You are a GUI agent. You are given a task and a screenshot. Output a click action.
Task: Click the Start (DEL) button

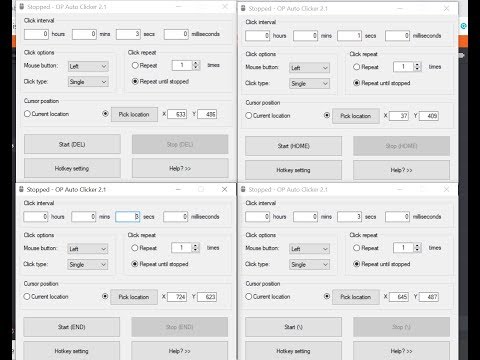point(72,144)
